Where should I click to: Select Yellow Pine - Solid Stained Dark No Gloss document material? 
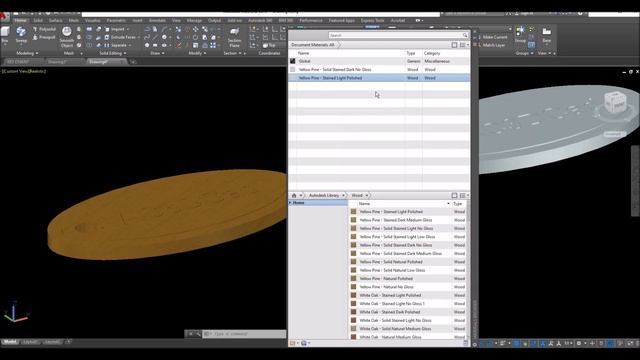point(379,70)
